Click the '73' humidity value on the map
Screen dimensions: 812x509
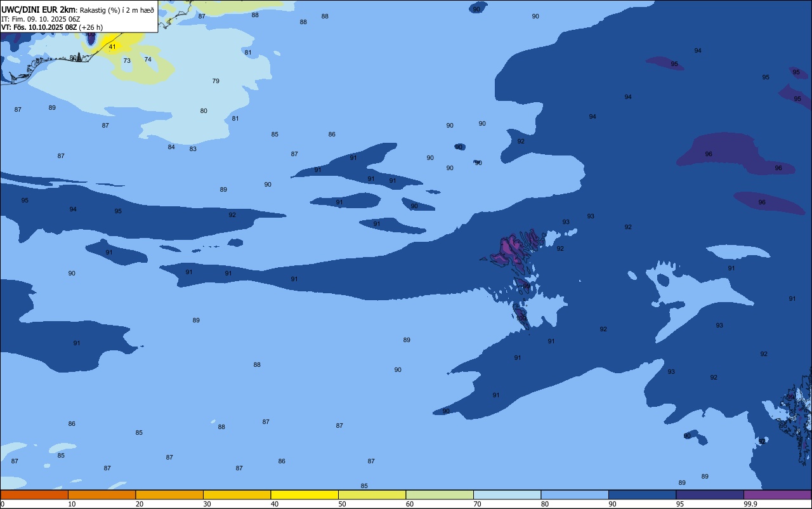pyautogui.click(x=127, y=61)
